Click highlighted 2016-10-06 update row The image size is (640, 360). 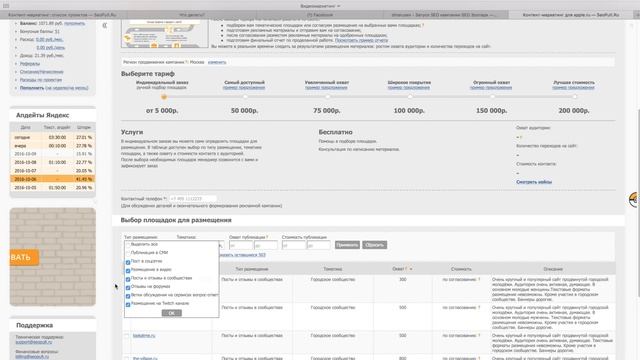53,179
